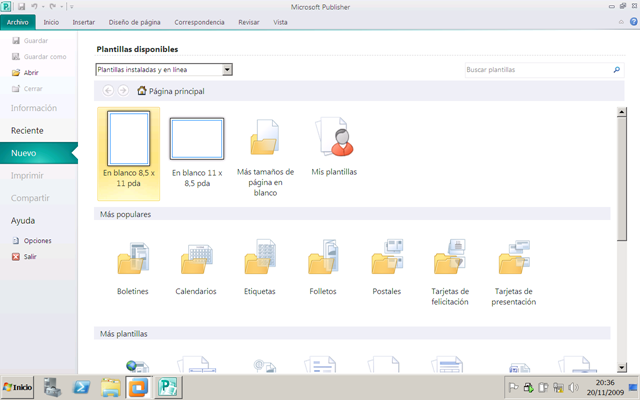Click the Save icon in quick access toolbar
640x400 pixels.
[22, 7]
